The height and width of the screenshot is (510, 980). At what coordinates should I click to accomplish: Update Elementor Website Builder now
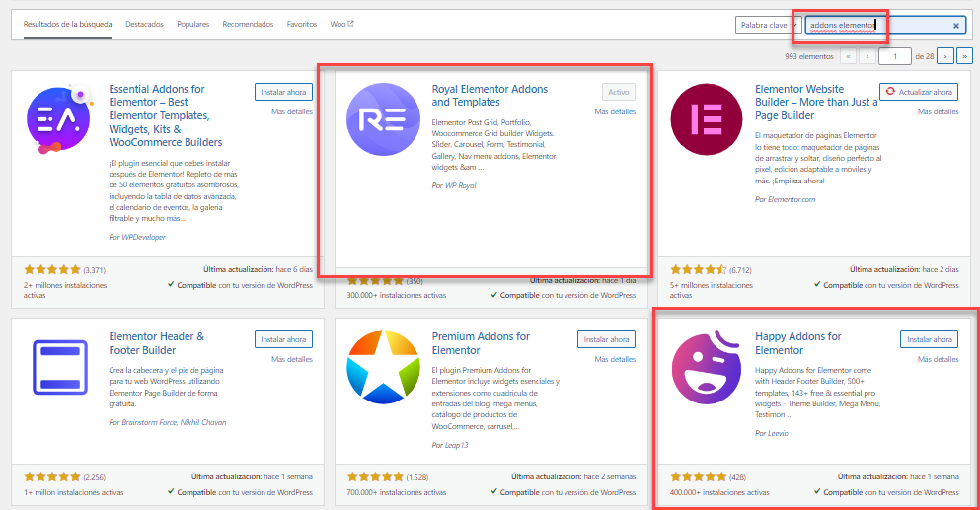pyautogui.click(x=919, y=92)
